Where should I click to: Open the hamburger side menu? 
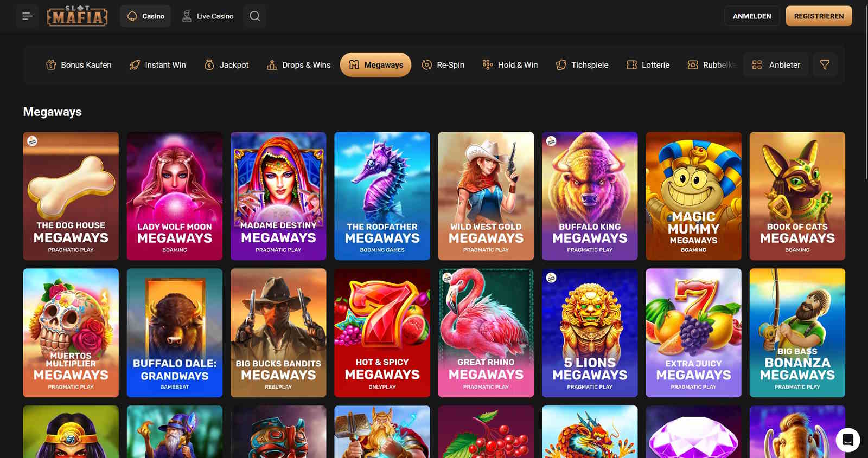pyautogui.click(x=27, y=16)
